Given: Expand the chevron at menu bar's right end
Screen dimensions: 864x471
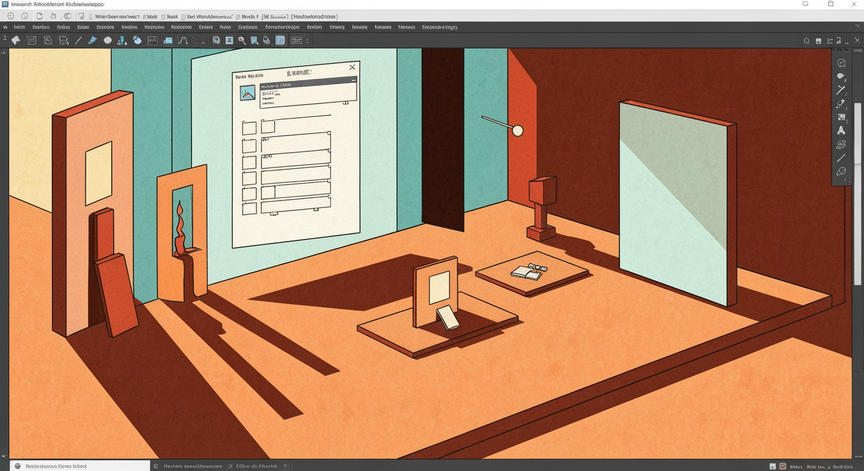Looking at the screenshot, I should tap(858, 26).
